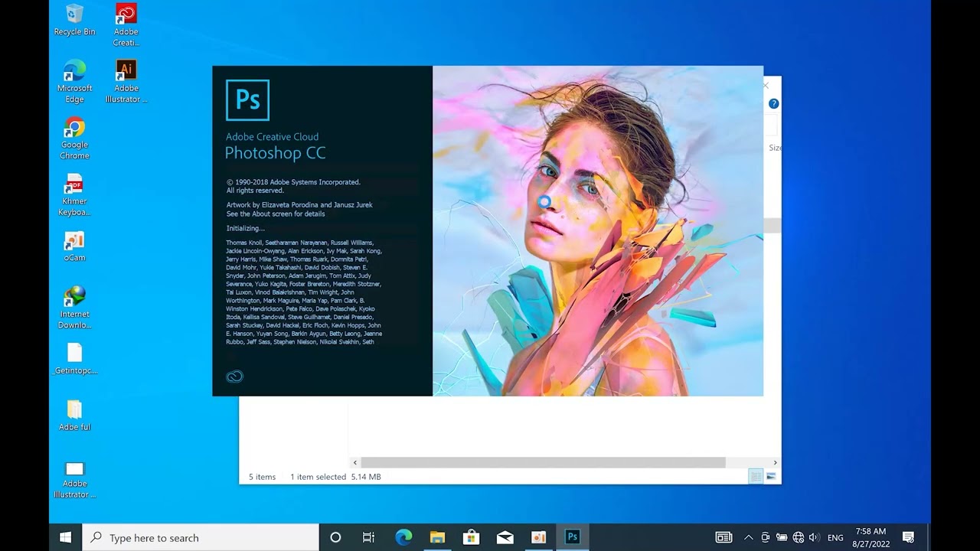Click the Creative Cloud icon on the splash screen
This screenshot has height=551, width=980.
[234, 376]
